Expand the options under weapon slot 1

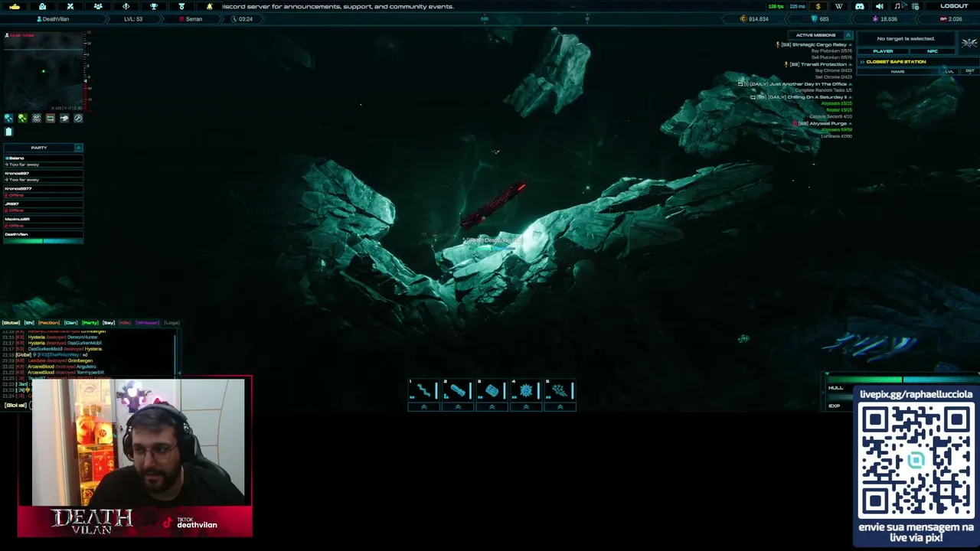[423, 407]
